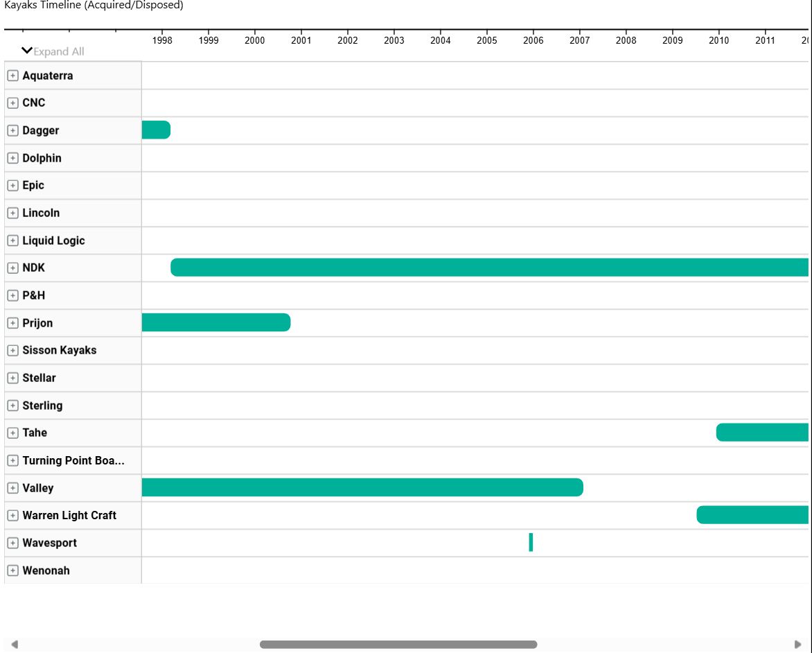Image resolution: width=812 pixels, height=653 pixels.
Task: Click the Expand All chevron arrow
Action: click(x=27, y=51)
